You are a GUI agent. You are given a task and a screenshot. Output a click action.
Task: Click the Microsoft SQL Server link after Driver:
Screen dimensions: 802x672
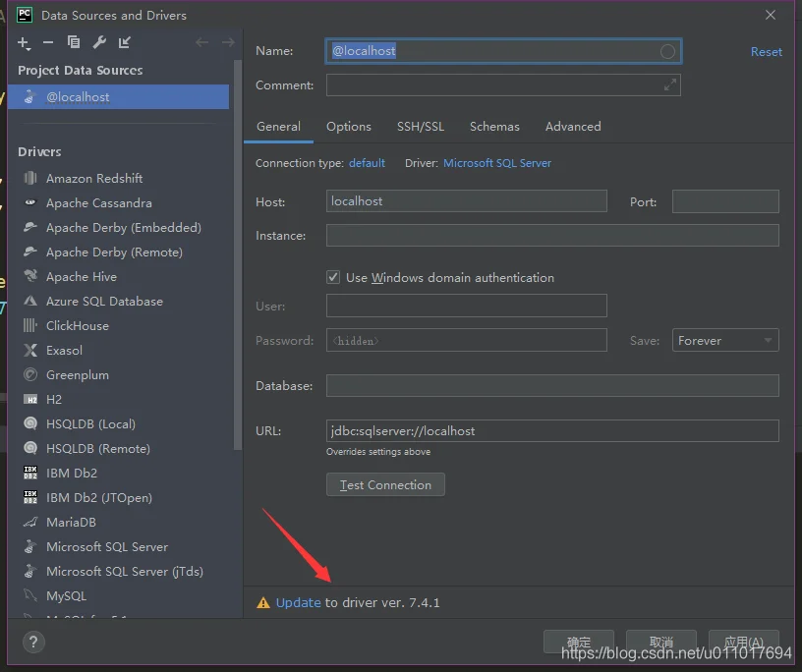click(497, 163)
